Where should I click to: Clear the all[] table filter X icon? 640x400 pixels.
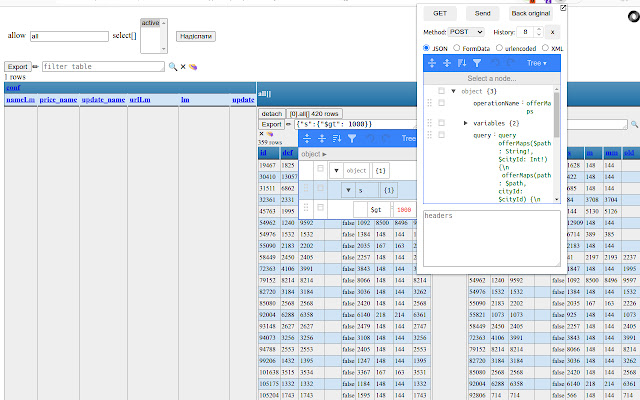coord(261,133)
